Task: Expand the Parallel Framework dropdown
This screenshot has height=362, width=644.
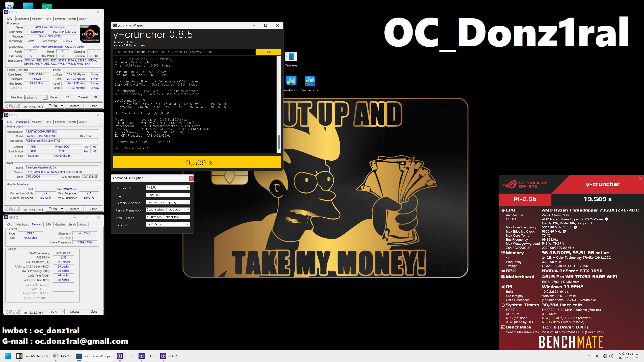Action: [x=168, y=210]
